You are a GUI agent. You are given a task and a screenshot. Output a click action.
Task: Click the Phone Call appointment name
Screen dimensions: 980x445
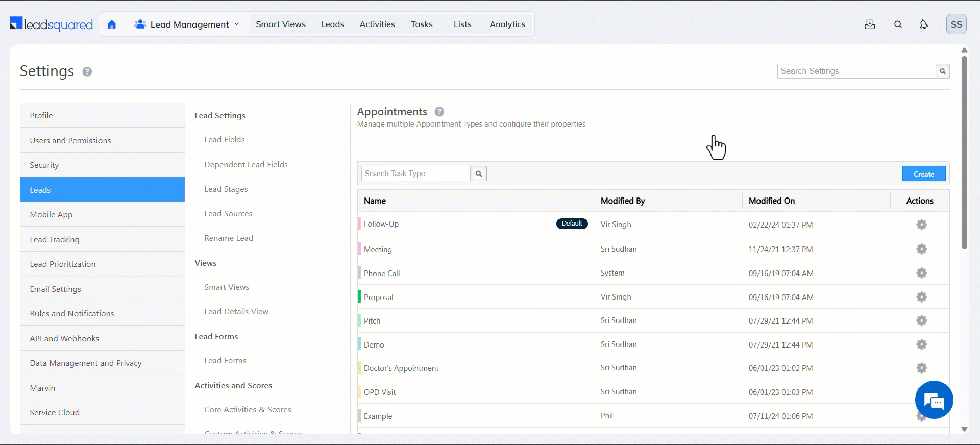(382, 273)
